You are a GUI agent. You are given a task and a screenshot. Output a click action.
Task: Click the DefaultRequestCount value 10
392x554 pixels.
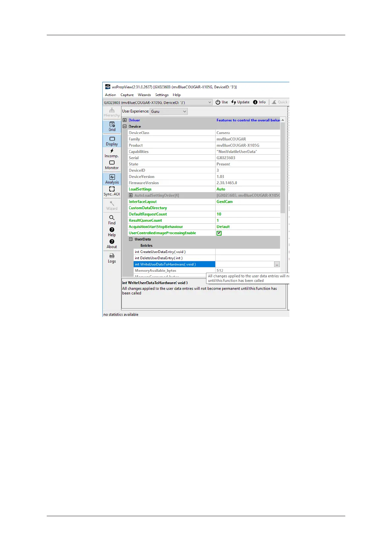point(219,214)
